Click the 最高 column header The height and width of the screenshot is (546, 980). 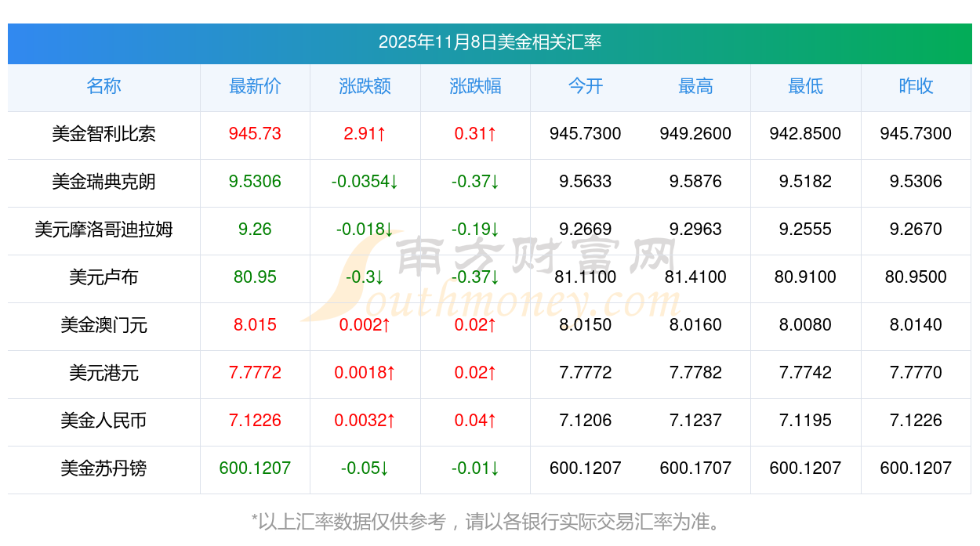(x=695, y=86)
